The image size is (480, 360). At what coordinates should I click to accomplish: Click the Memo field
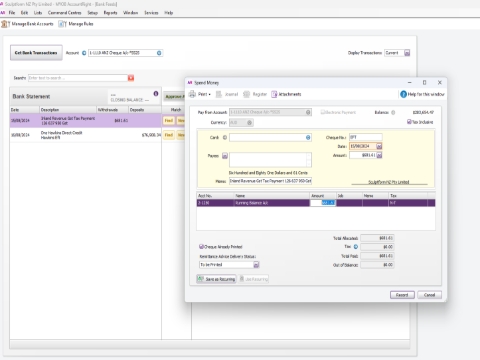point(270,181)
